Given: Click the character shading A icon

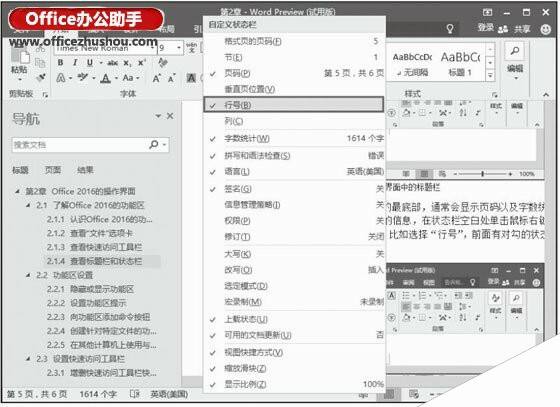Looking at the screenshot, I should pyautogui.click(x=191, y=77).
